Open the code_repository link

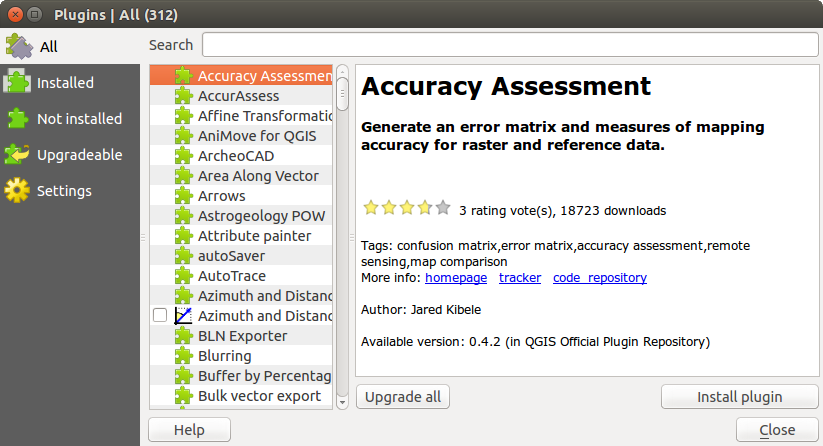[599, 278]
